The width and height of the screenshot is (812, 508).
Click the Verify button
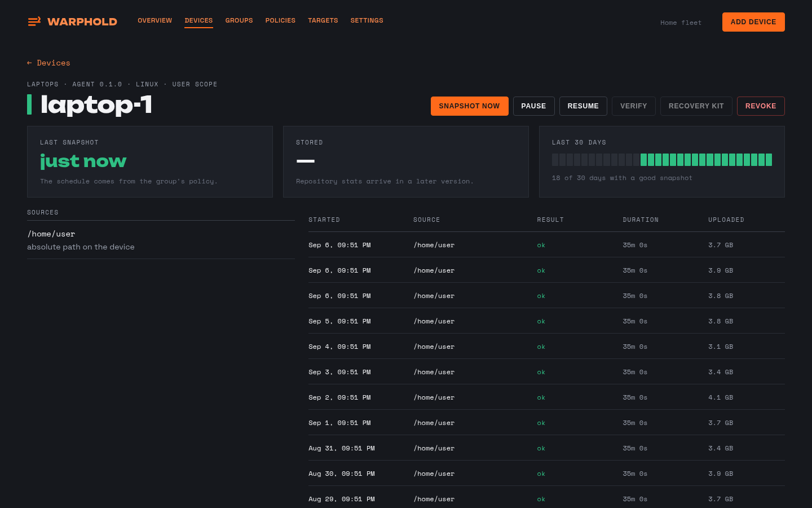[x=634, y=106]
